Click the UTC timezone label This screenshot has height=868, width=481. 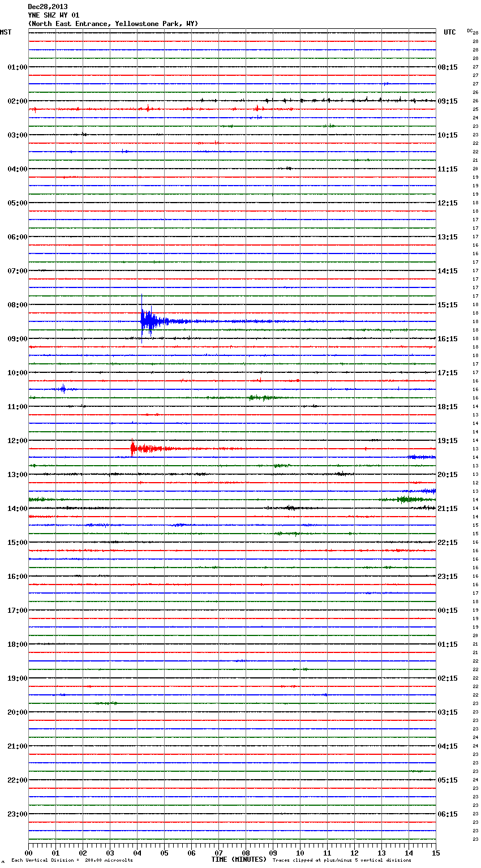click(450, 32)
